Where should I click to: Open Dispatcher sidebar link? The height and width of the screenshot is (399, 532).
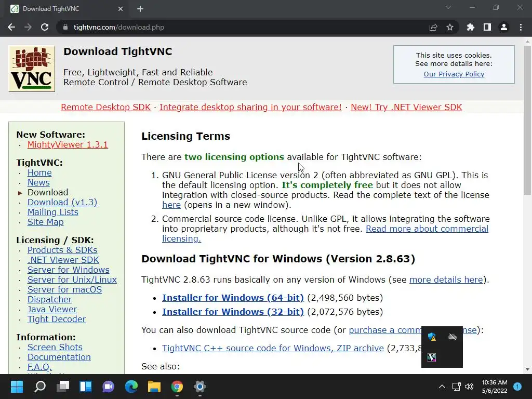coord(49,299)
